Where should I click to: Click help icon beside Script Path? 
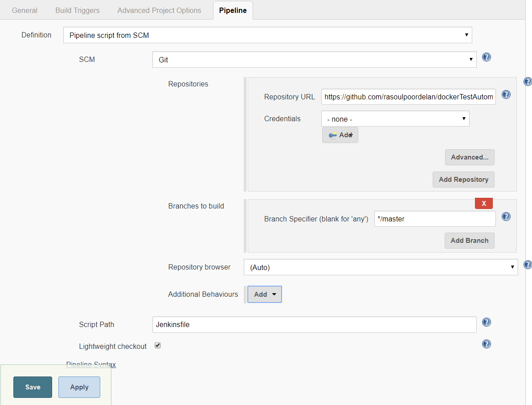tap(487, 323)
